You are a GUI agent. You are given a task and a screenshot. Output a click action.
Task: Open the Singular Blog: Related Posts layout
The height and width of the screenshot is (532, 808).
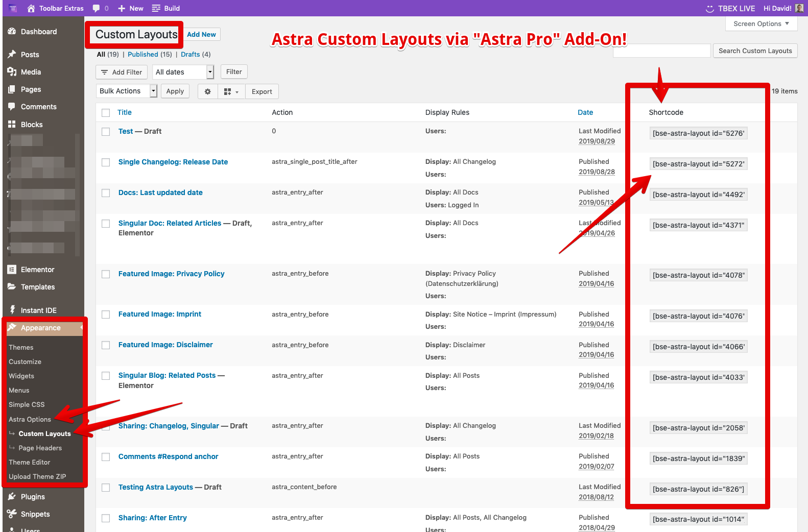[167, 375]
